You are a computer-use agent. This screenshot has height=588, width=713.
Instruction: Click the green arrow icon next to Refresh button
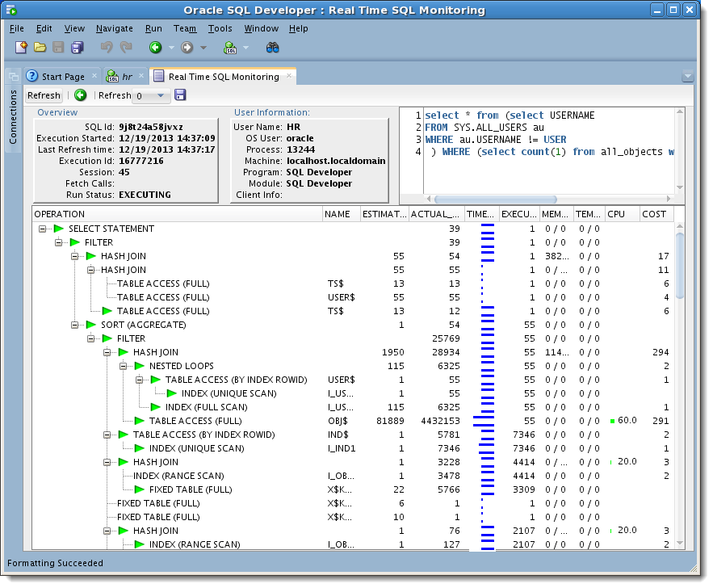click(81, 95)
